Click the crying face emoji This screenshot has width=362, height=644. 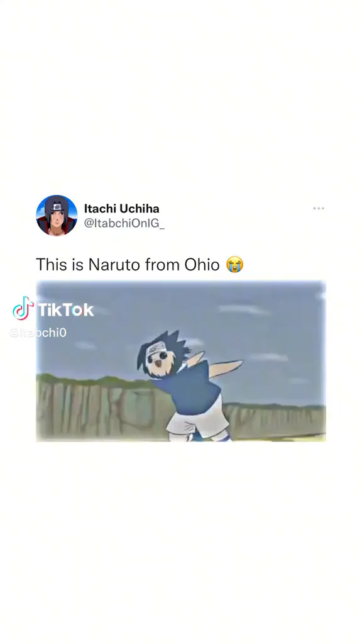[x=235, y=264]
